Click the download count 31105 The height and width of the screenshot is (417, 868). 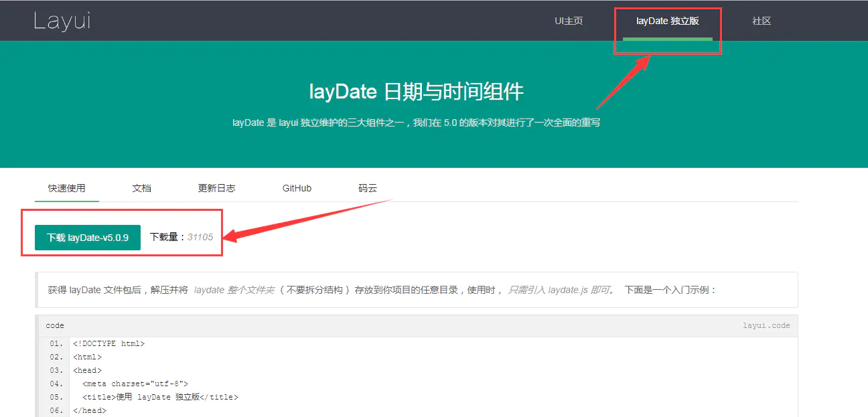tap(200, 237)
